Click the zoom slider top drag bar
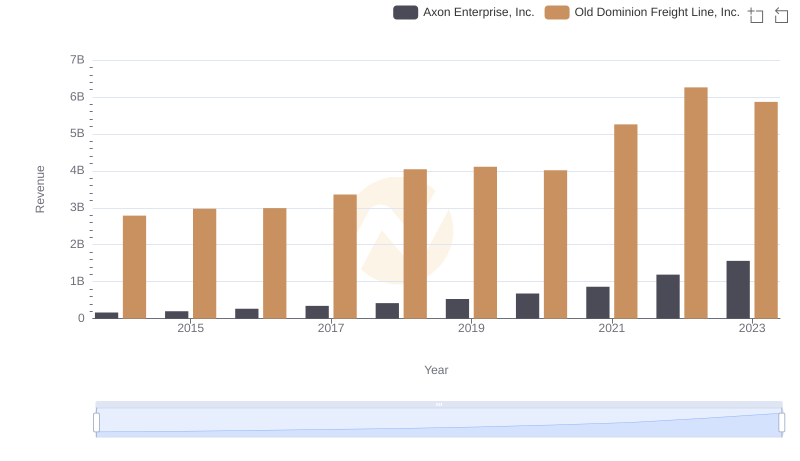Viewport: 800px width, 461px height. (x=439, y=404)
